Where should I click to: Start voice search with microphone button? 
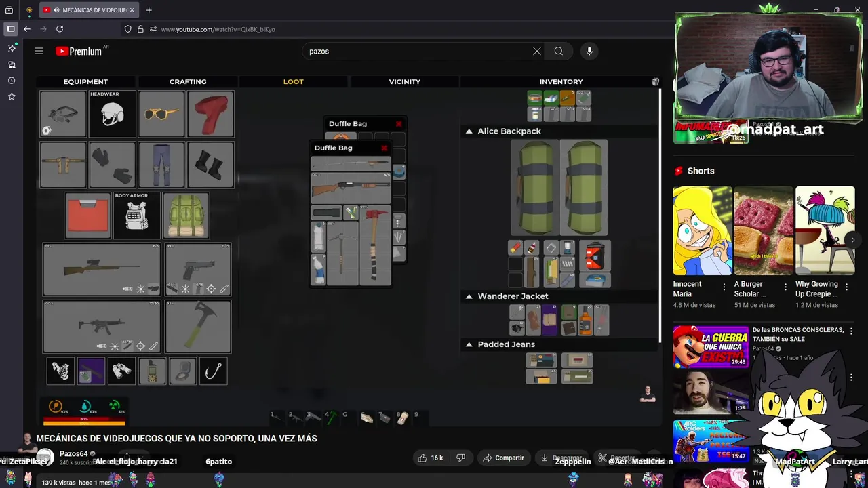click(x=589, y=51)
